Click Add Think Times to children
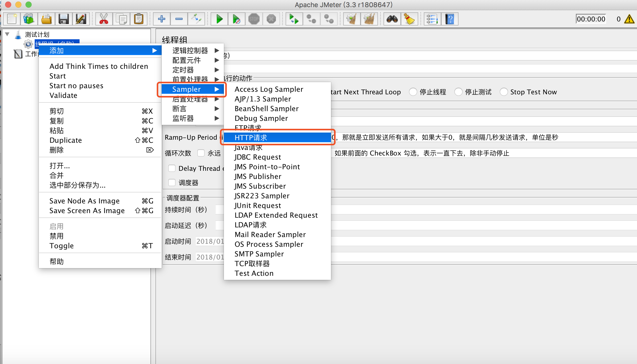The image size is (637, 364). (98, 66)
